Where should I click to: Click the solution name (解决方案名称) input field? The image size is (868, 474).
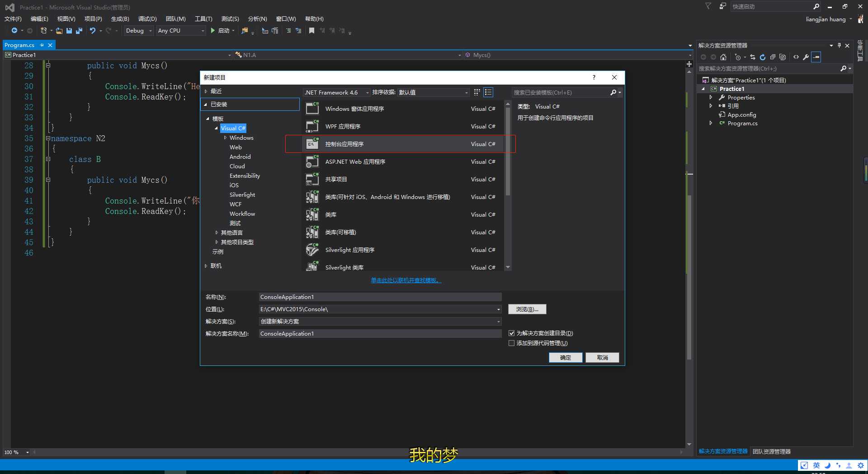click(x=380, y=334)
